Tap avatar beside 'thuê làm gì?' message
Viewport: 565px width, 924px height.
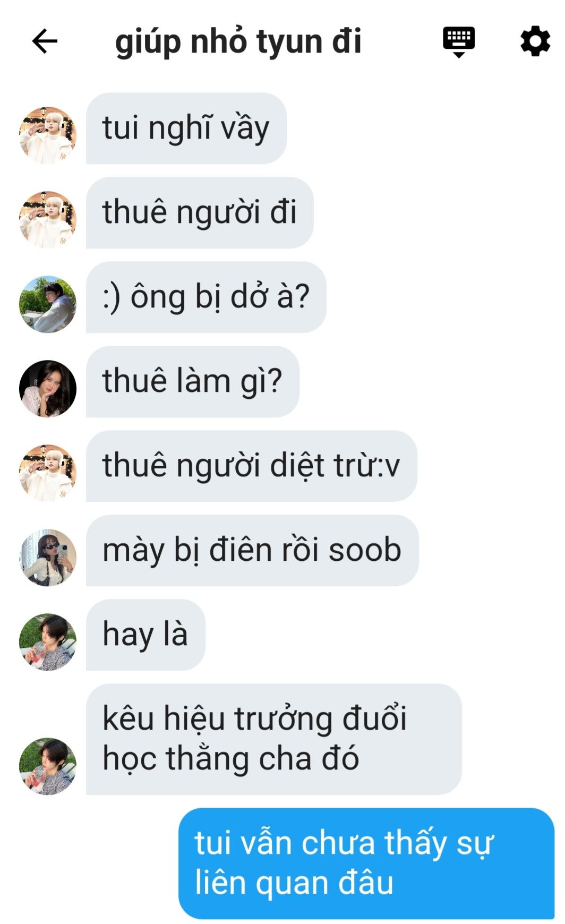tap(48, 388)
